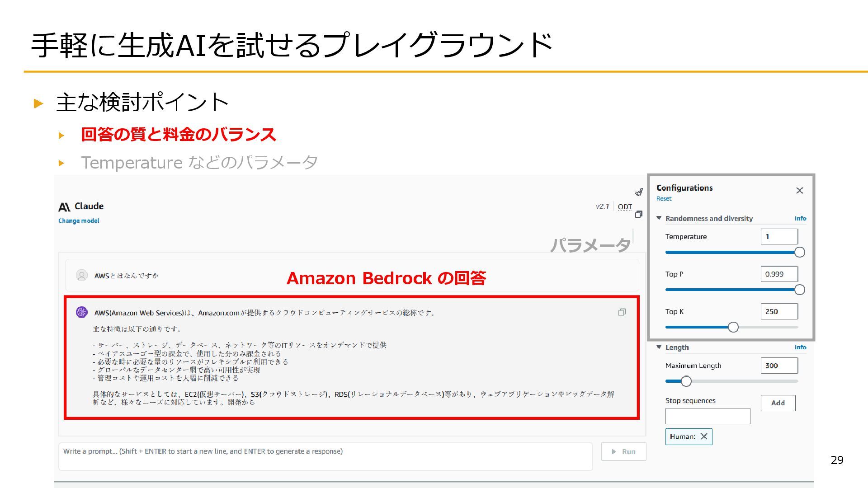Open Info link for Length section

[800, 347]
